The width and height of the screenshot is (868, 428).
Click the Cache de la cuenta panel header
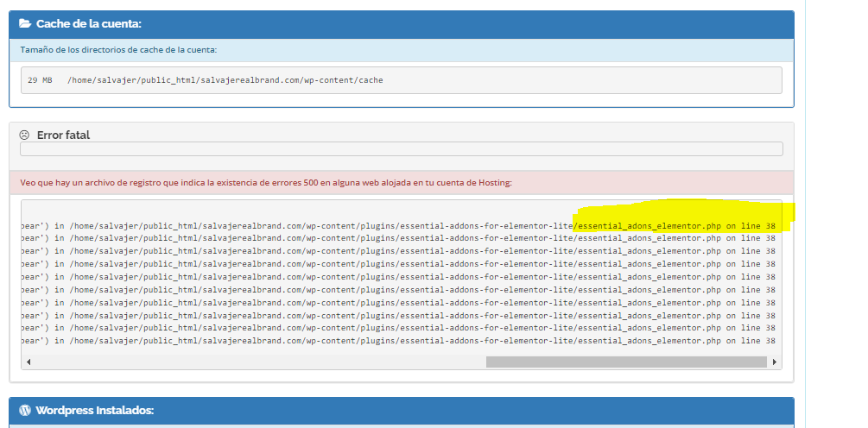pyautogui.click(x=402, y=24)
